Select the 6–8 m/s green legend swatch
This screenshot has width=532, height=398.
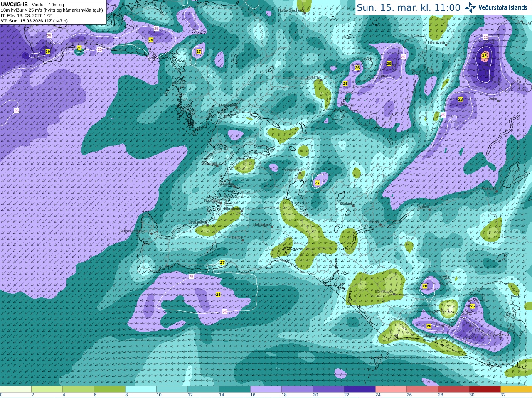click(x=110, y=389)
